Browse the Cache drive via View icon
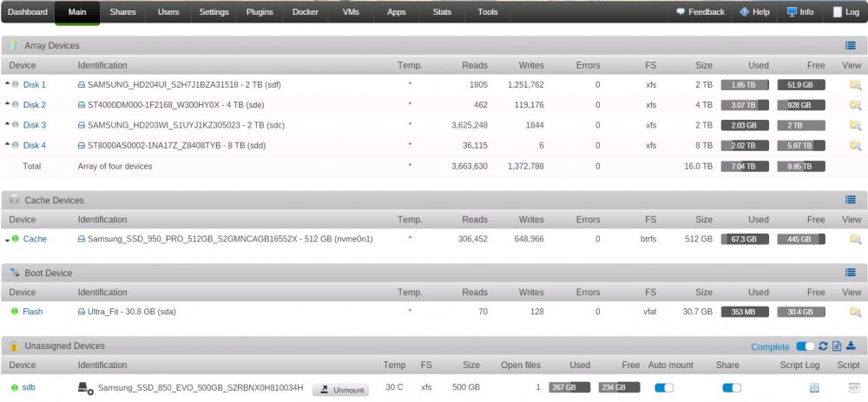The height and width of the screenshot is (402, 868). (855, 240)
